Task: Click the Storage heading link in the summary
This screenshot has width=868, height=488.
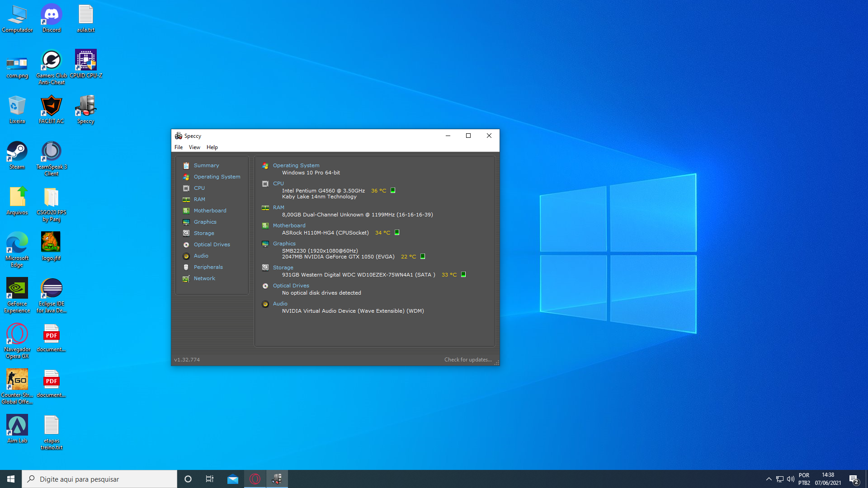Action: click(283, 267)
